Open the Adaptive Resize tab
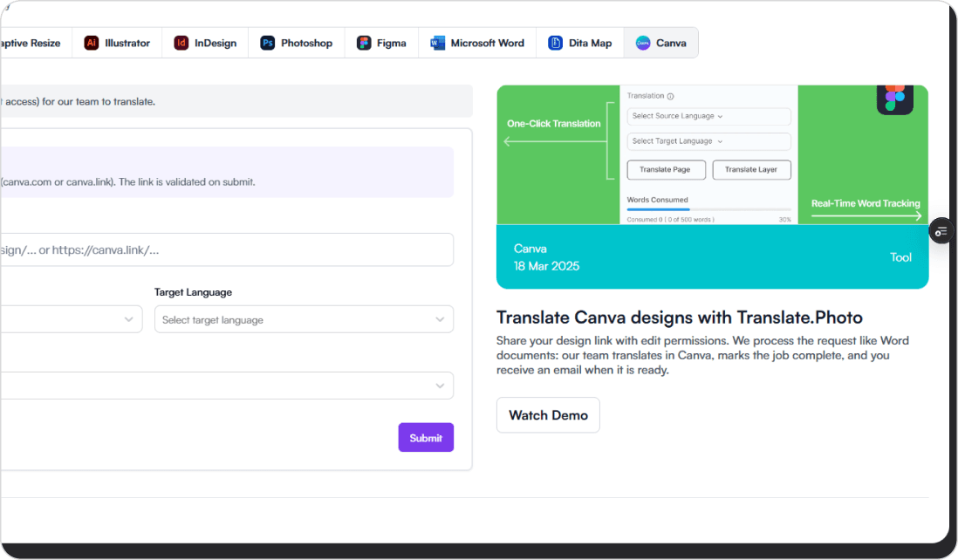 (36, 43)
